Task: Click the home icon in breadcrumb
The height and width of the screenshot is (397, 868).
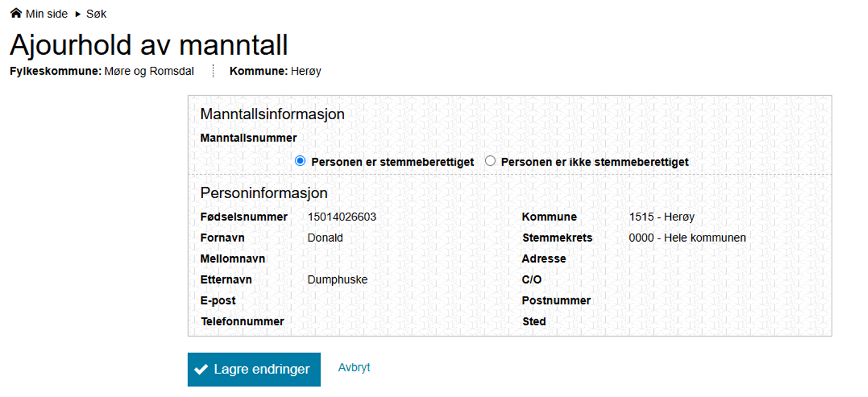Action: (x=16, y=13)
